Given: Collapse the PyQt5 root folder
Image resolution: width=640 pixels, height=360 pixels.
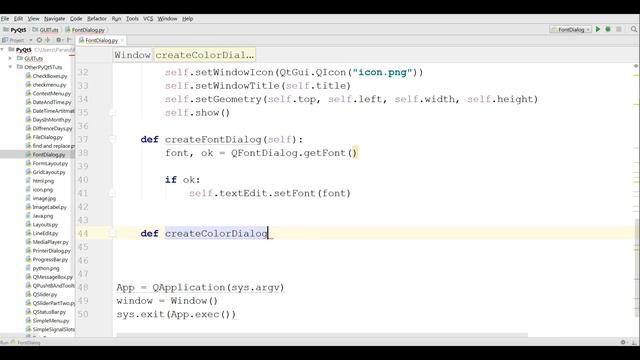Looking at the screenshot, I should pos(3,49).
